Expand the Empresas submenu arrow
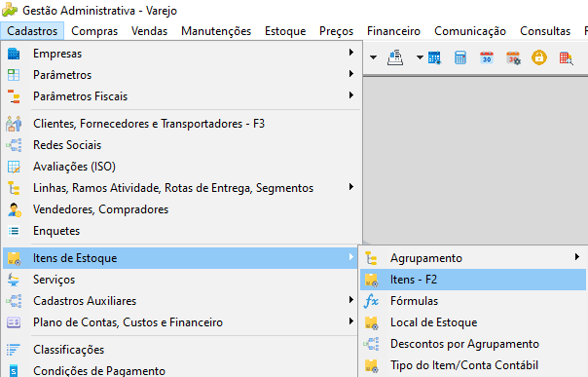The image size is (588, 377). click(351, 53)
